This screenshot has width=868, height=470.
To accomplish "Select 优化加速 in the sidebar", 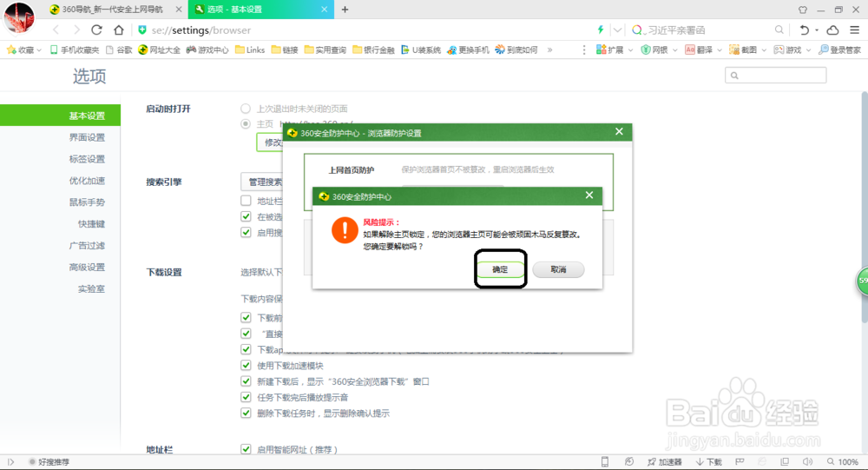I will (87, 180).
